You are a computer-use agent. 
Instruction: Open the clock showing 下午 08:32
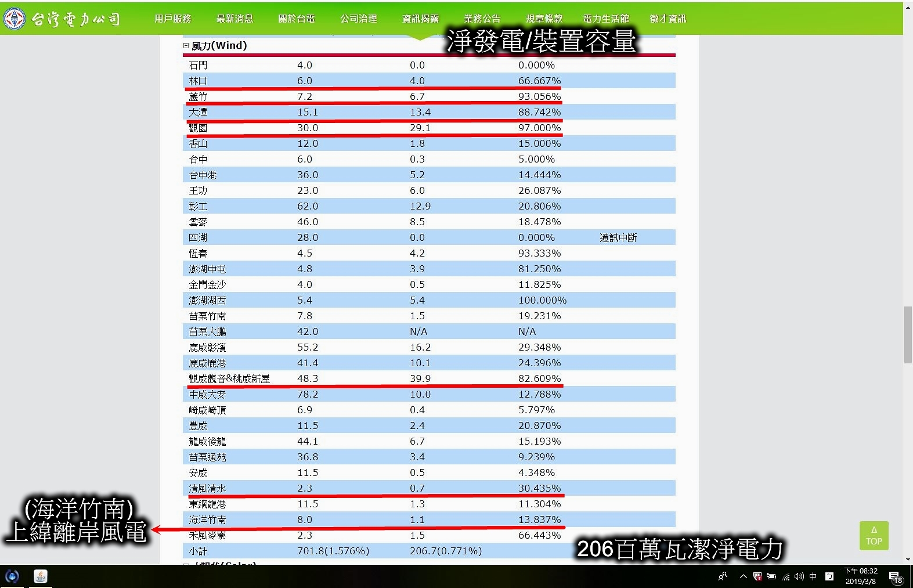(860, 576)
